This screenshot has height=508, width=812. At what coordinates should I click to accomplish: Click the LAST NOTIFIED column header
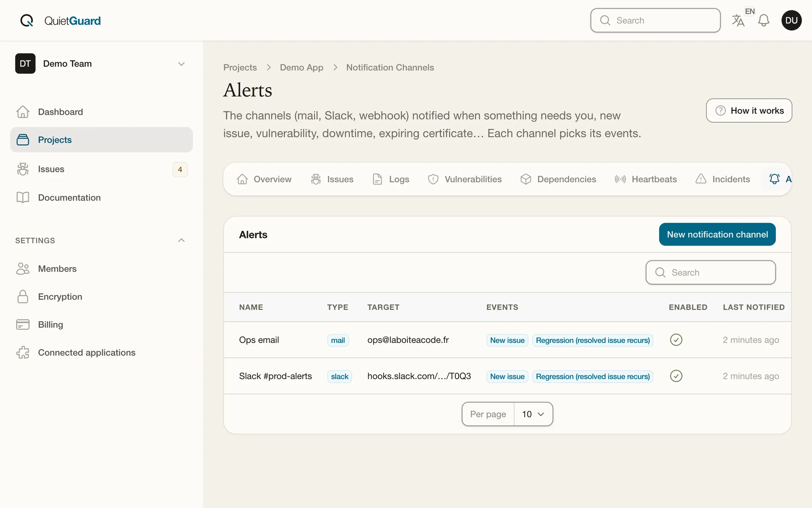[754, 307]
